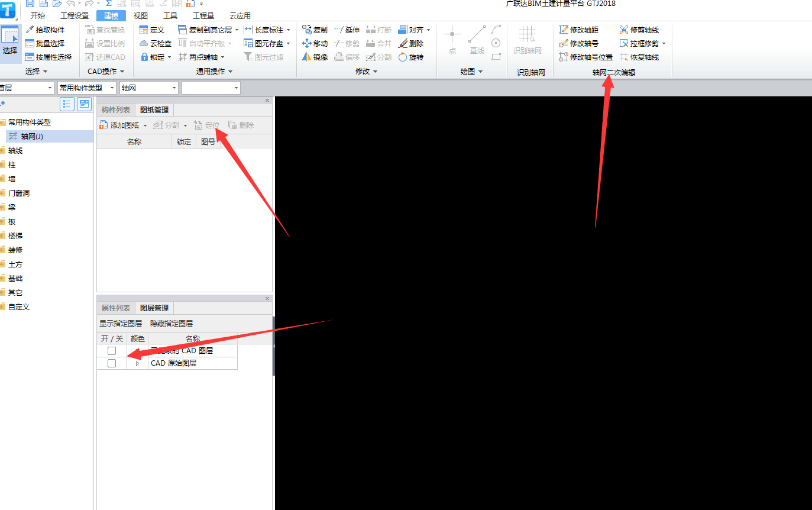
Task: Open the 定义 definition tool
Action: (x=151, y=30)
